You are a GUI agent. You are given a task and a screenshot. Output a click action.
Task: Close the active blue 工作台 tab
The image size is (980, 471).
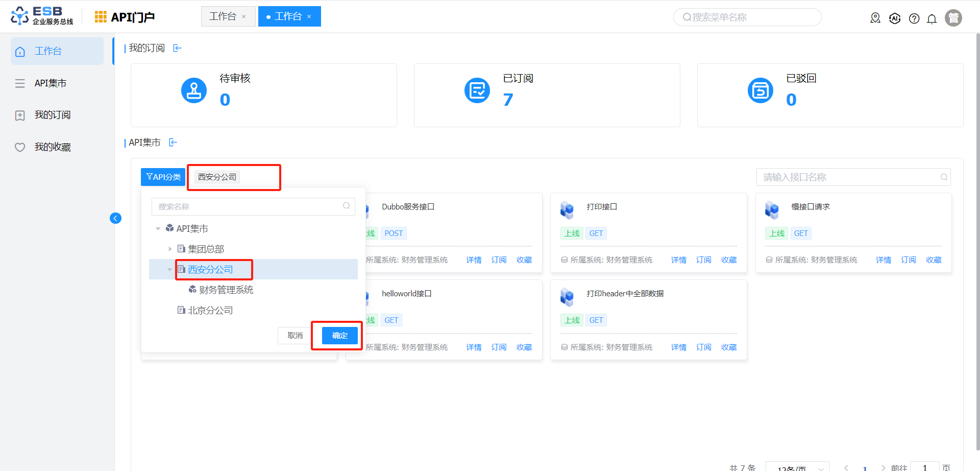coord(309,17)
